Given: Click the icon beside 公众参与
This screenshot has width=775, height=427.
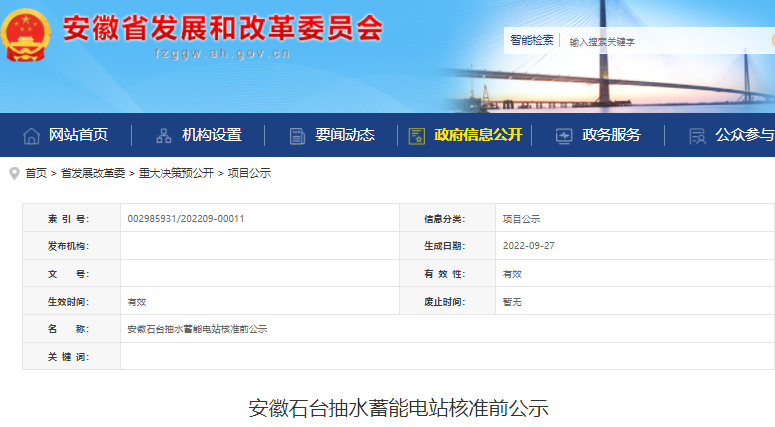Looking at the screenshot, I should pyautogui.click(x=697, y=136).
